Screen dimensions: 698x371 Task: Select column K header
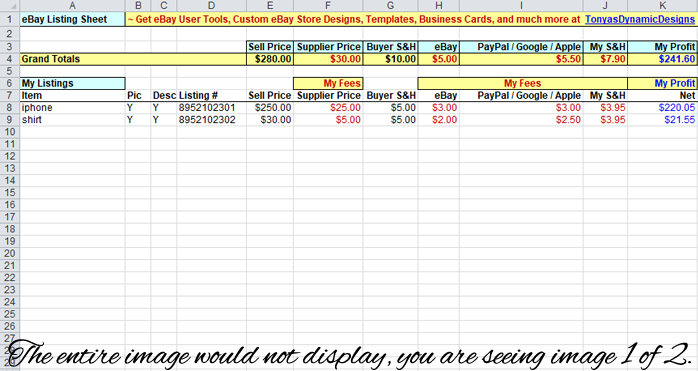(x=662, y=5)
